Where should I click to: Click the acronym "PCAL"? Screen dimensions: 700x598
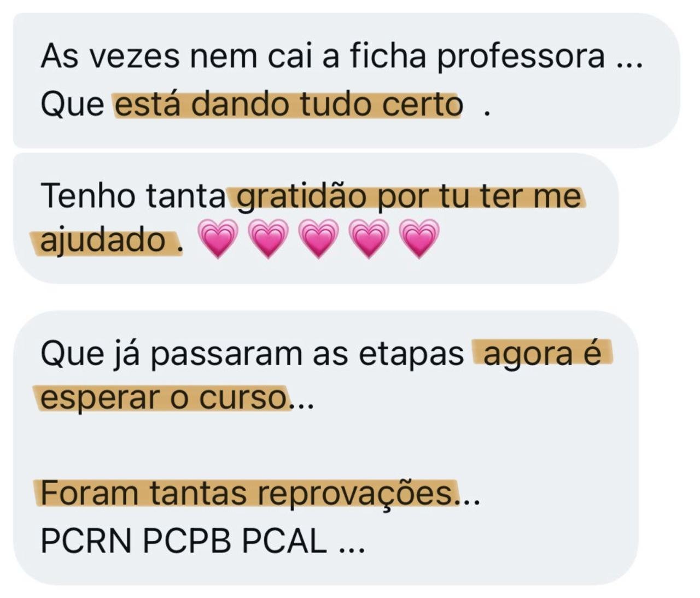tap(284, 541)
